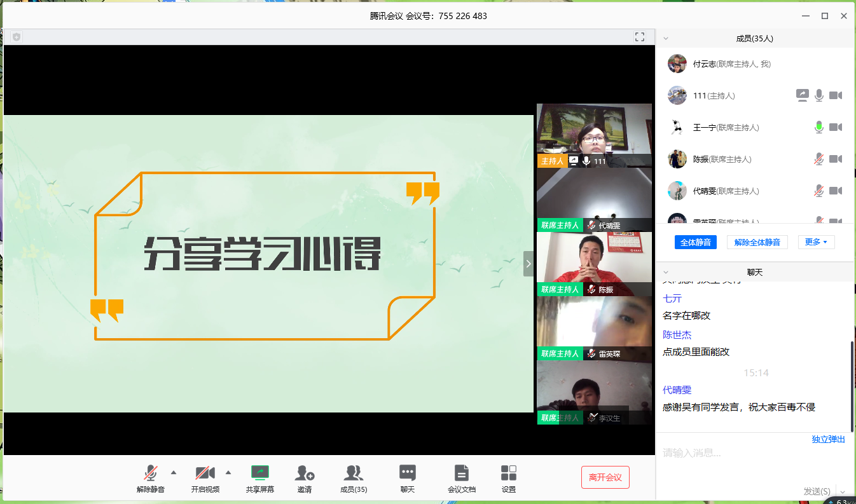Viewport: 856px width, 504px height.
Task: Mute everyone with 全体静音
Action: tap(696, 242)
